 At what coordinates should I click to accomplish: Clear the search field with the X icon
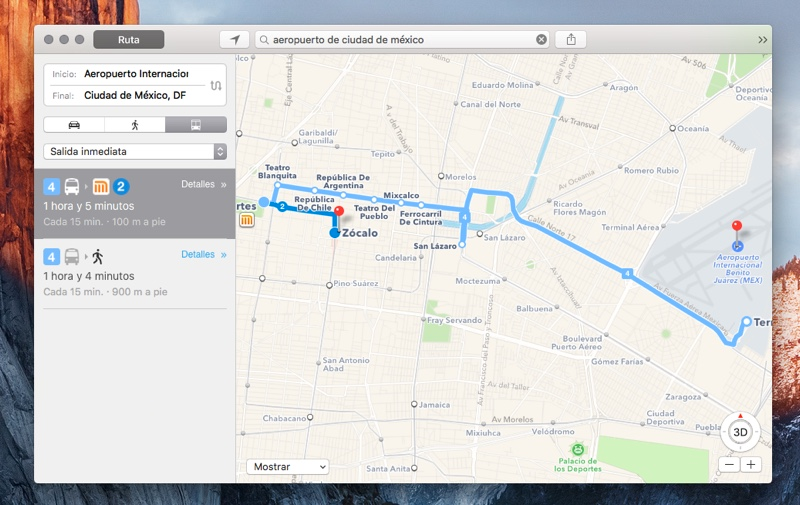point(541,40)
